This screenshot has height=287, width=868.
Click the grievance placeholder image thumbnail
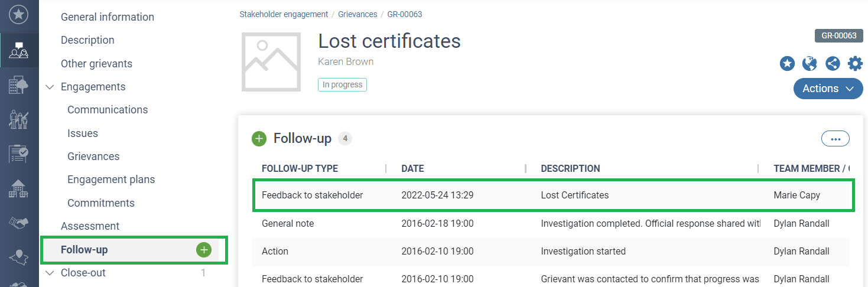[x=271, y=61]
